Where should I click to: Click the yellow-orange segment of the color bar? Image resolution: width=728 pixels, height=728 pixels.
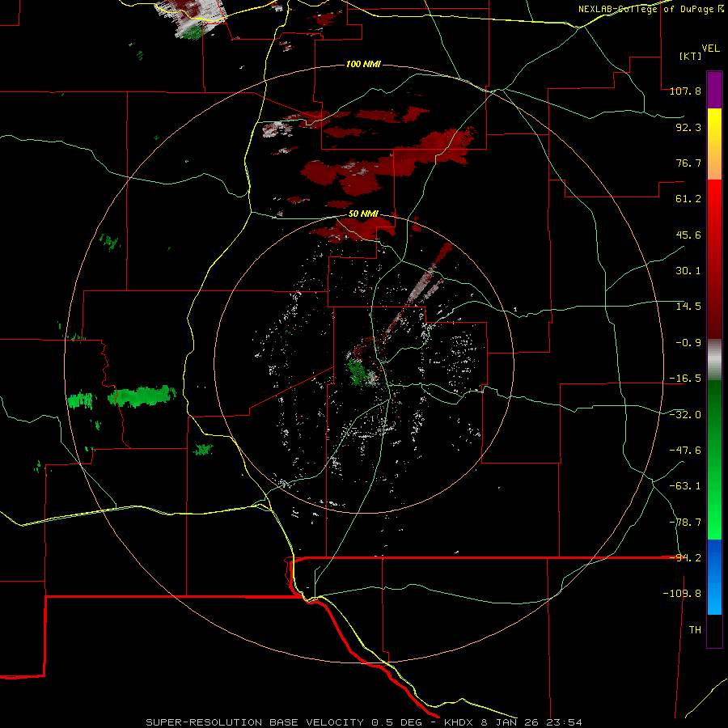pyautogui.click(x=714, y=144)
